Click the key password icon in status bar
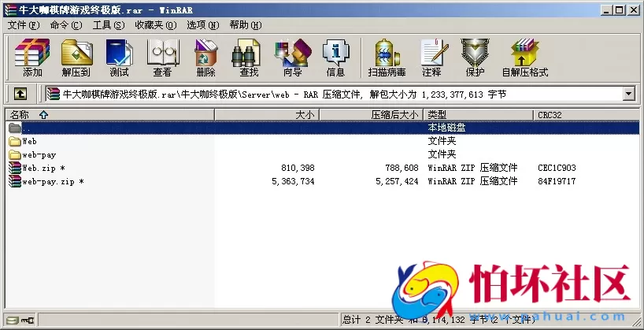644x330 pixels. [x=28, y=321]
